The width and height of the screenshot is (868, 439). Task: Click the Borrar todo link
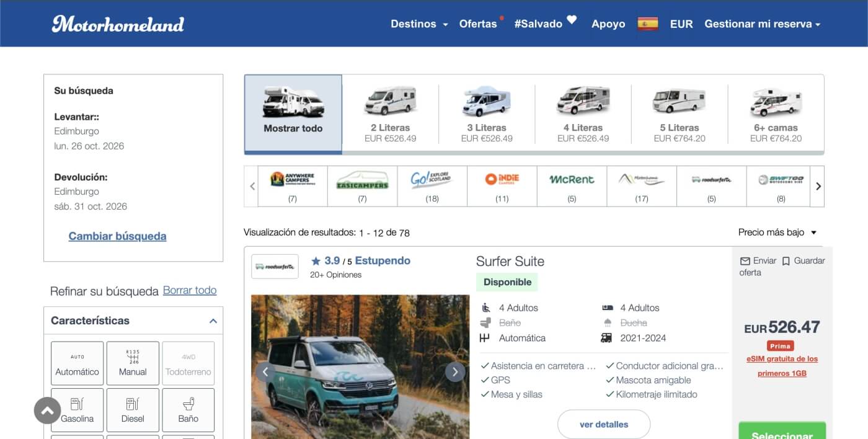(190, 290)
